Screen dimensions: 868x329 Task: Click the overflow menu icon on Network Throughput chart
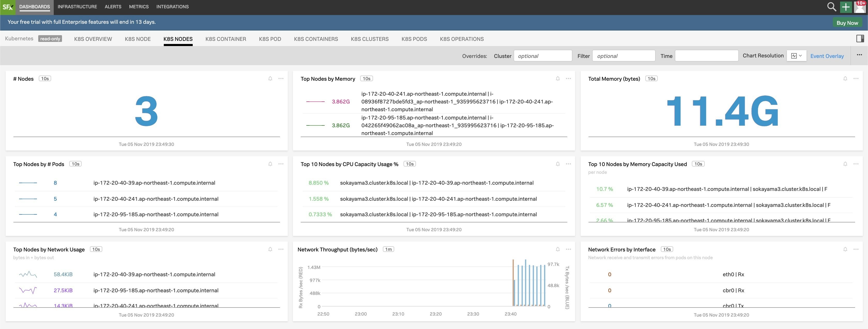pyautogui.click(x=569, y=249)
